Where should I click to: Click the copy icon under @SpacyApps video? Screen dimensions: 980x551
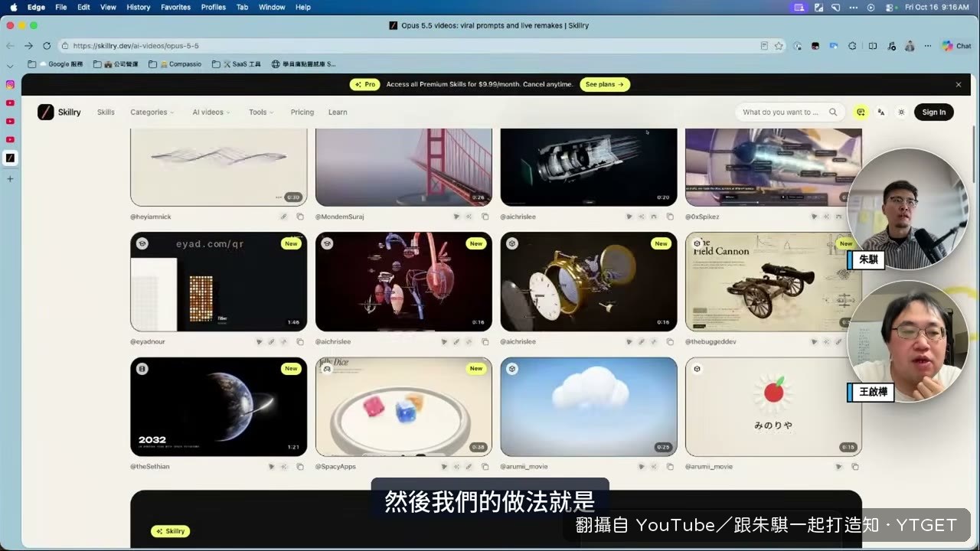485,466
